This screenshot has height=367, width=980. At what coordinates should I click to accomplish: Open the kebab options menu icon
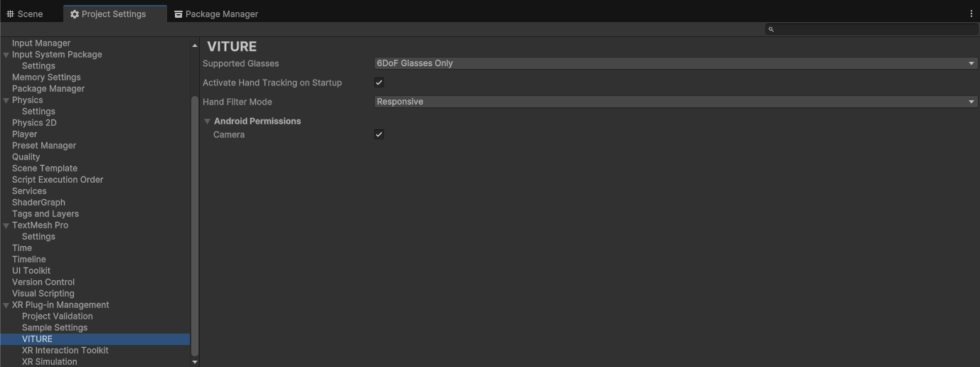tap(971, 14)
